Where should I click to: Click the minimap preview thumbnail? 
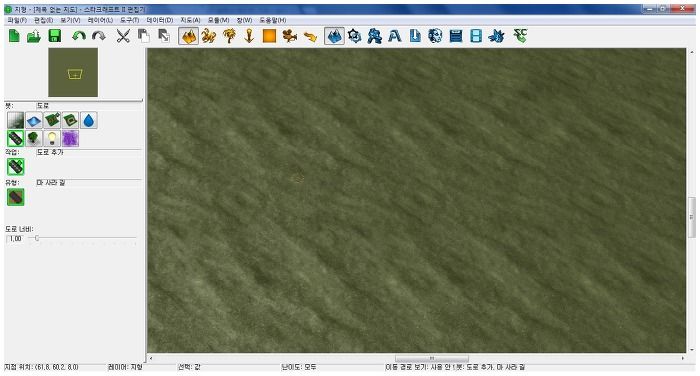(73, 72)
